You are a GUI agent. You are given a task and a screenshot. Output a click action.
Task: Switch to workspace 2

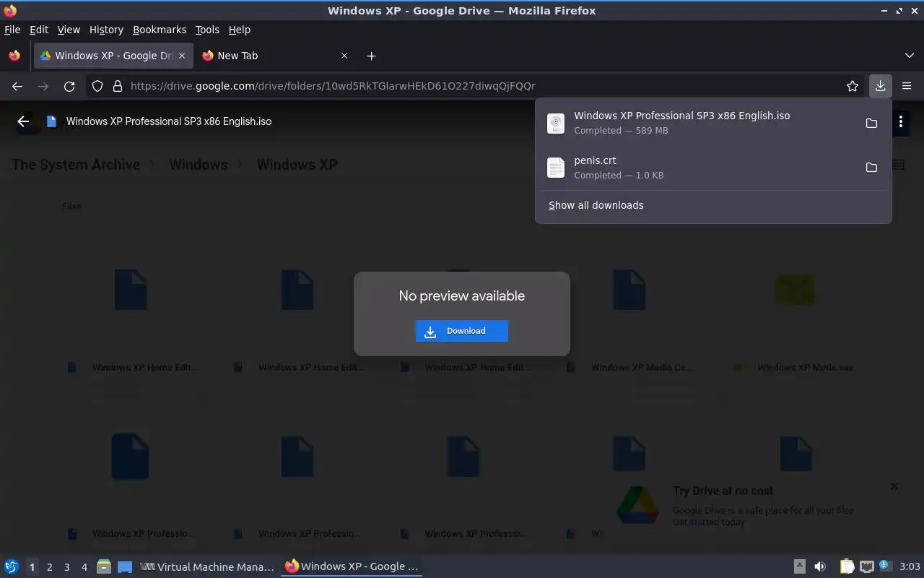tap(49, 567)
